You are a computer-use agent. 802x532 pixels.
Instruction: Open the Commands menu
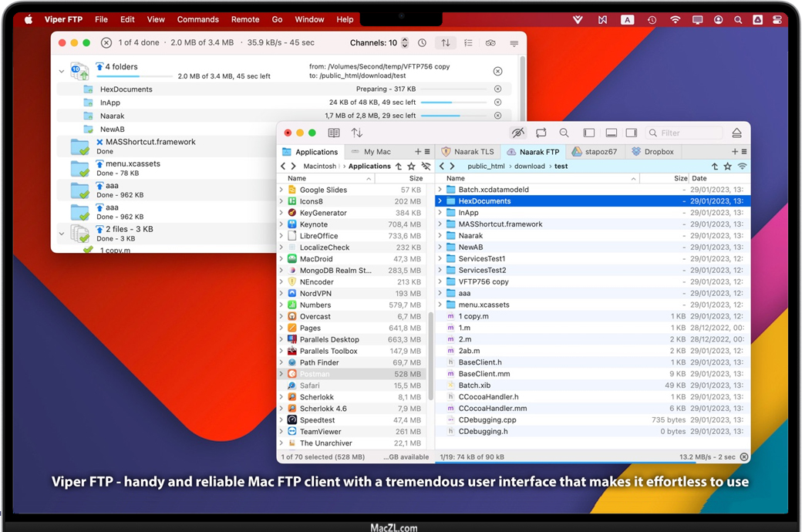(197, 19)
